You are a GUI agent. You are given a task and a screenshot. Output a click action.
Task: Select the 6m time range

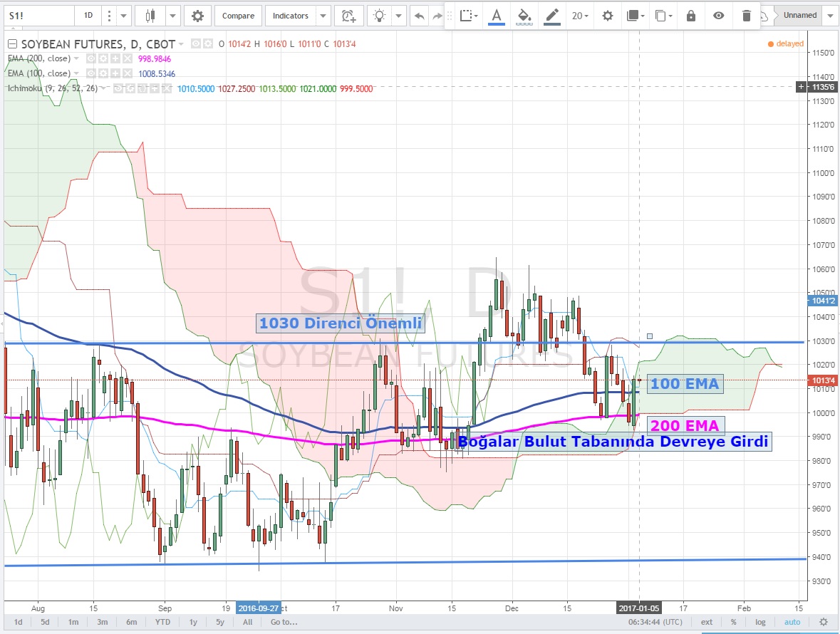(131, 622)
